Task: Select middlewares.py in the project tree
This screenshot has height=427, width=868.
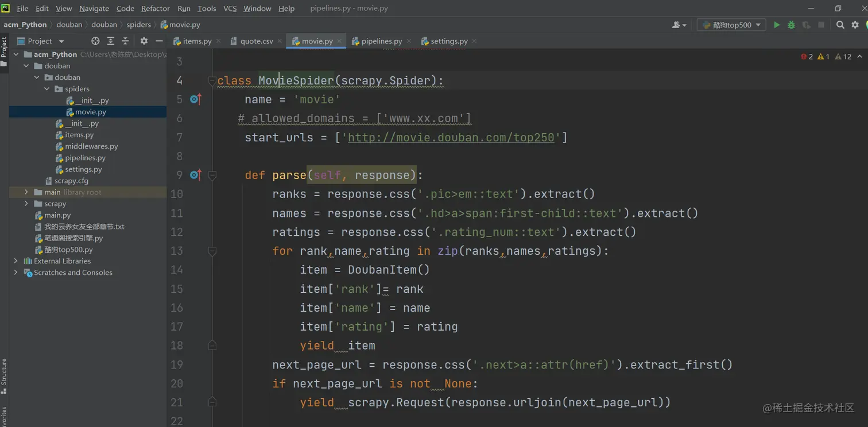Action: [x=87, y=146]
